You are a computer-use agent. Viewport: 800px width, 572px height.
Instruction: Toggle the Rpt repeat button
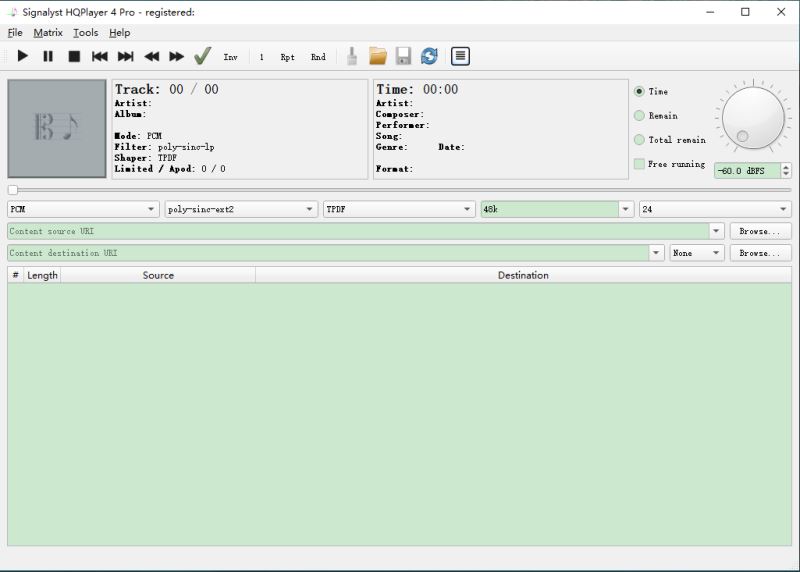[288, 57]
